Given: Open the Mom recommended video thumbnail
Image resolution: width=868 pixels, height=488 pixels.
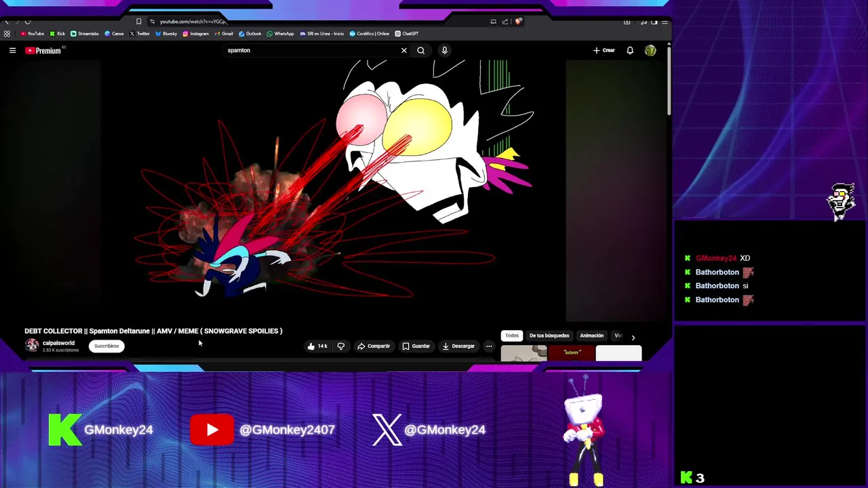Looking at the screenshot, I should [571, 353].
